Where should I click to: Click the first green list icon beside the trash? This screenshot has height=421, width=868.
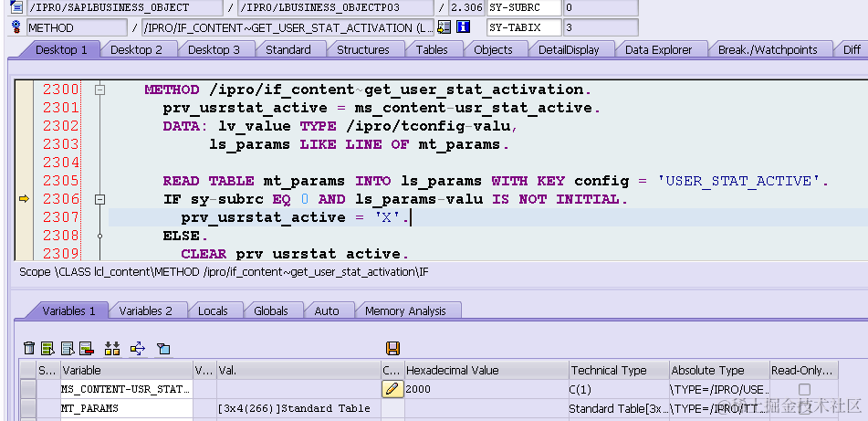48,349
